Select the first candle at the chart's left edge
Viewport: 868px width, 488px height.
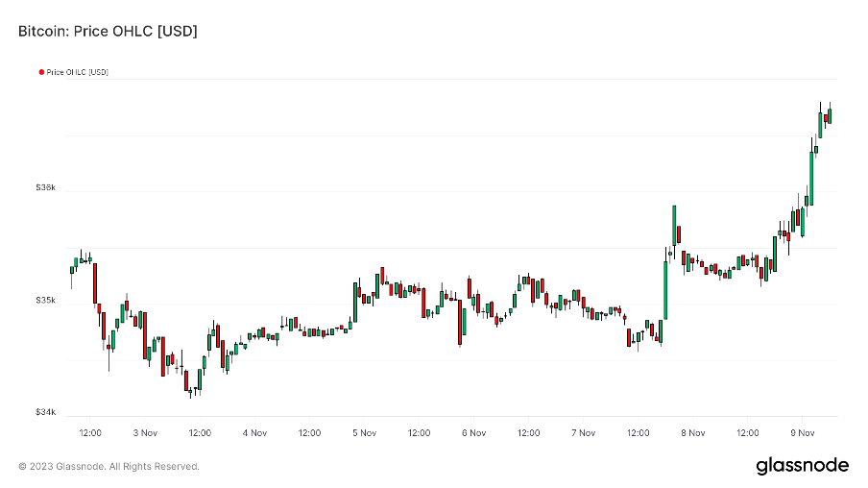71,270
